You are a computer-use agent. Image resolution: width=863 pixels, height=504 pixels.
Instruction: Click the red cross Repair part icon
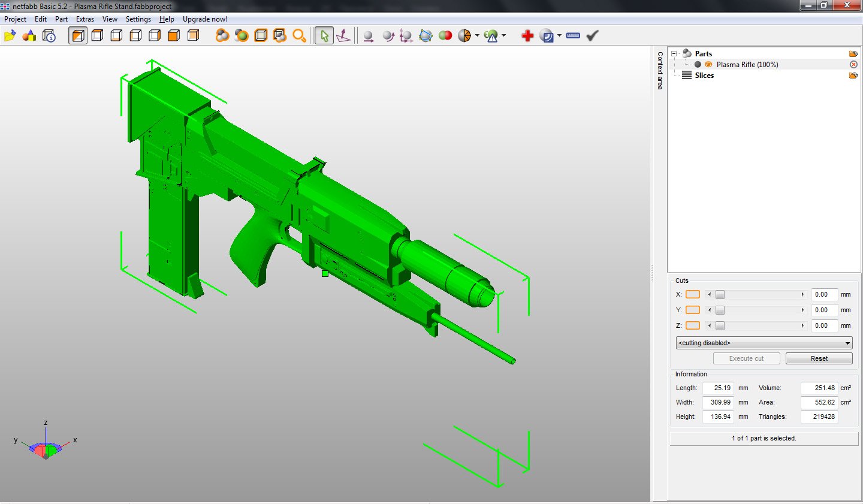[527, 36]
